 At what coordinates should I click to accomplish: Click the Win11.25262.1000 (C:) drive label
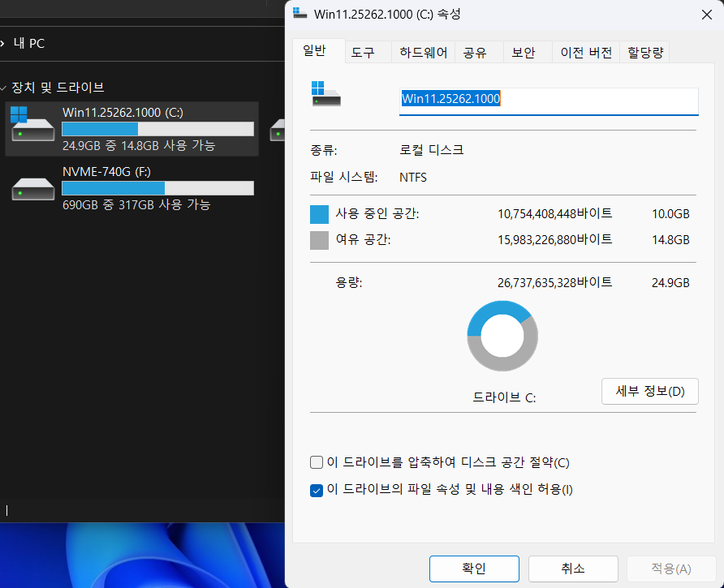click(123, 112)
